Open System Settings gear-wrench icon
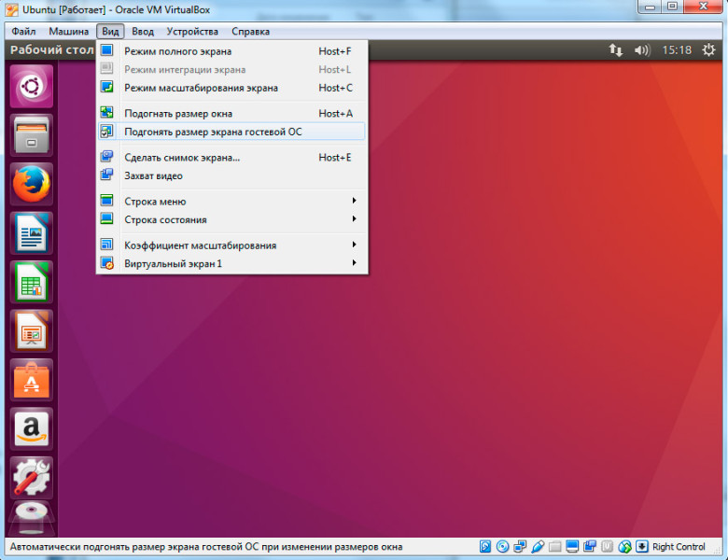The image size is (728, 560). [32, 478]
